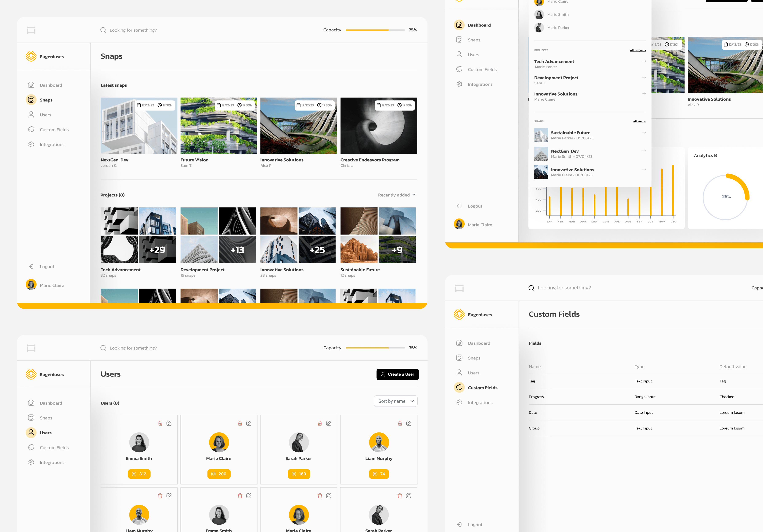Click Analytics B 25% circular gauge
The image size is (763, 532).
coord(726,197)
